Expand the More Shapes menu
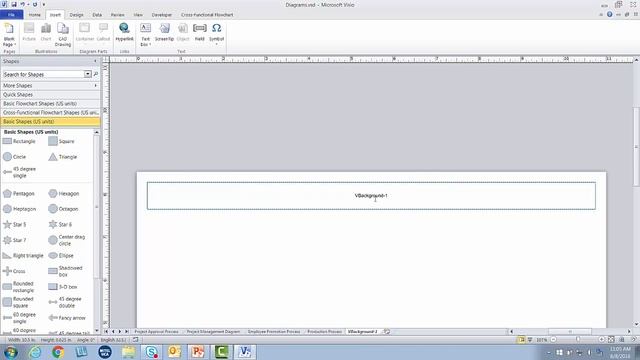The image size is (640, 360). pyautogui.click(x=50, y=86)
